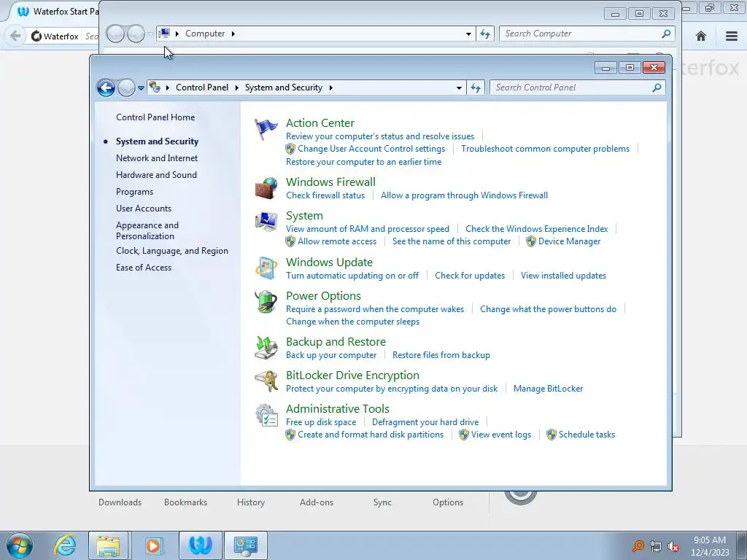747x560 pixels.
Task: Open Clock, Language, and Region category
Action: (172, 251)
